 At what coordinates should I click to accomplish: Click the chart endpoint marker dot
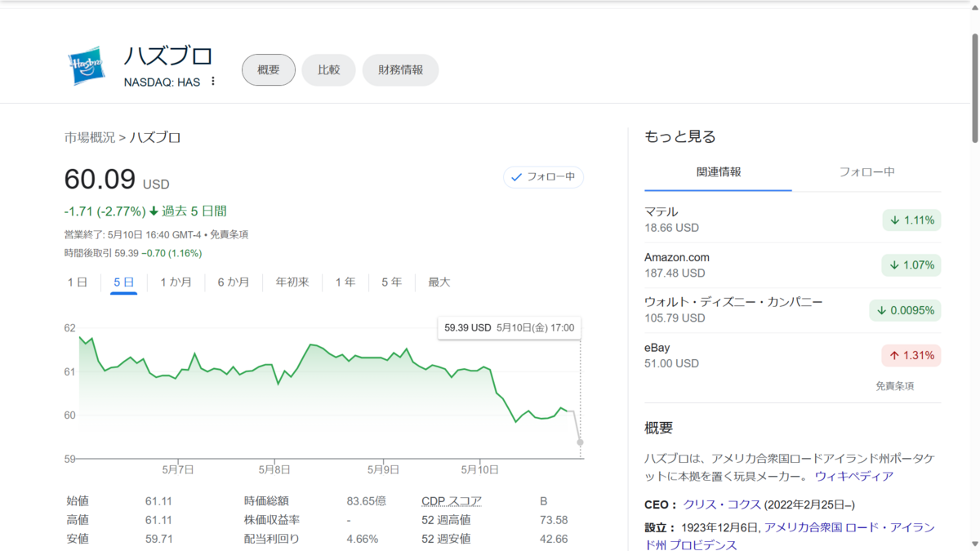(x=580, y=442)
